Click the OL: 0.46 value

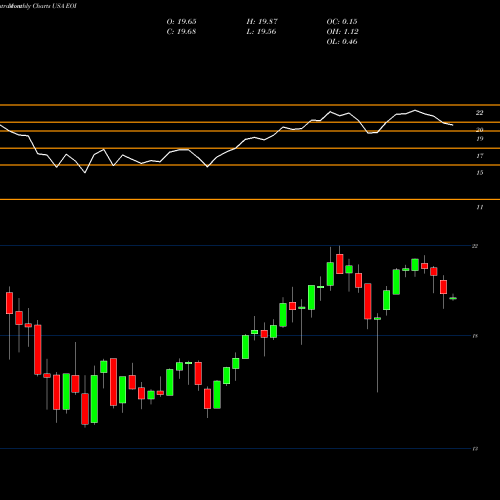pyautogui.click(x=342, y=42)
